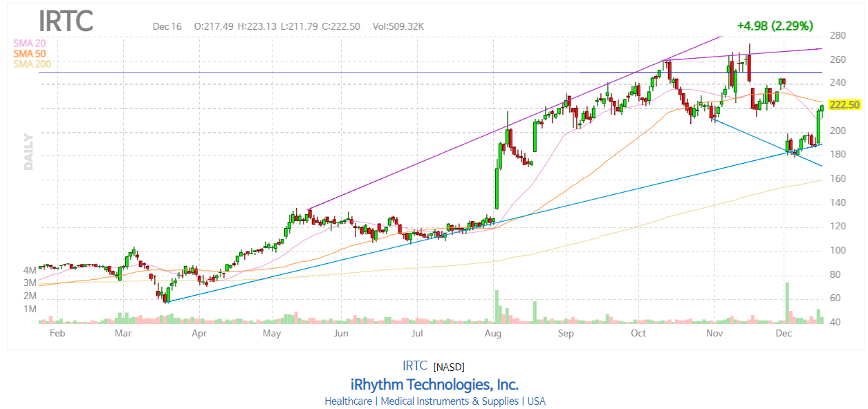The width and height of the screenshot is (868, 409).
Task: Click the 240 price axis label
Action: tap(838, 84)
